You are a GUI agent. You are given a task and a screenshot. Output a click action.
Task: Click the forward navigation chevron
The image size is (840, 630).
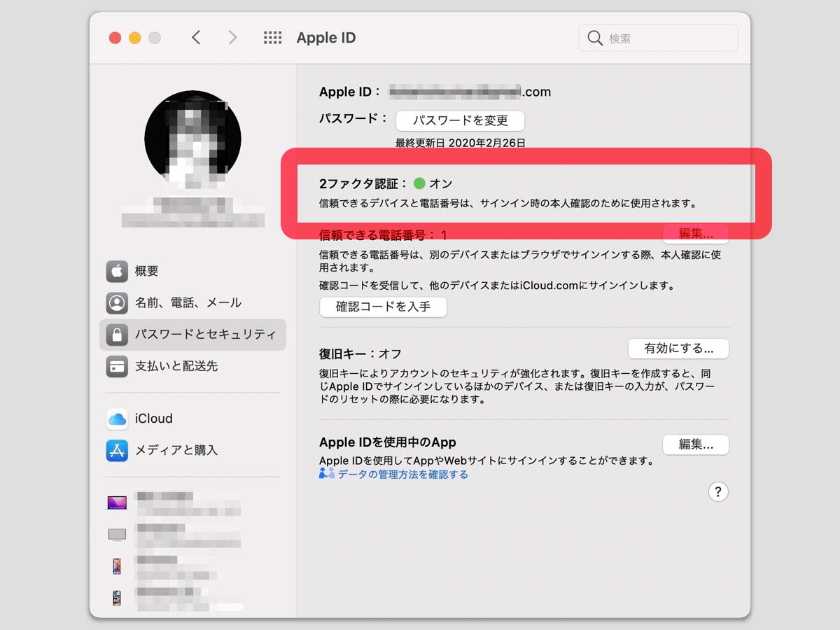pos(232,37)
